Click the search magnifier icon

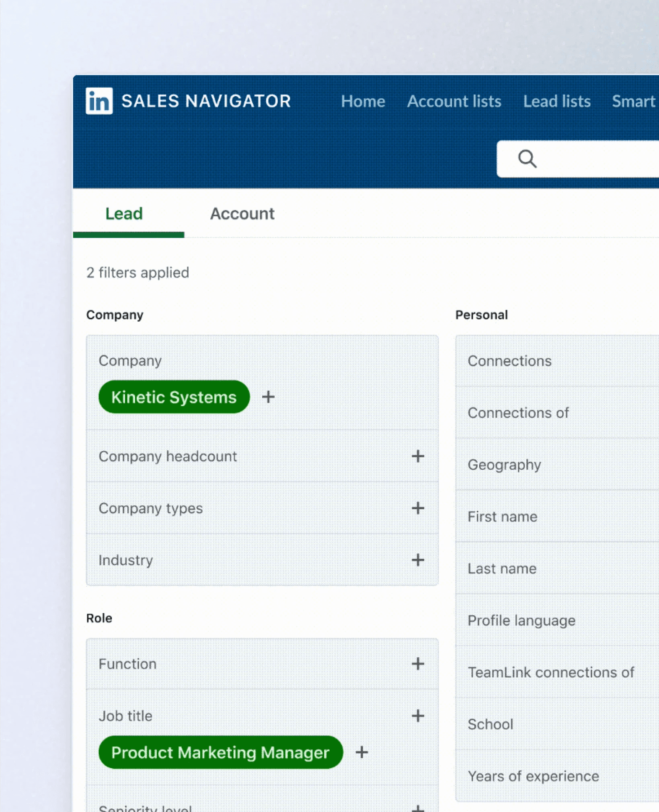pyautogui.click(x=527, y=159)
